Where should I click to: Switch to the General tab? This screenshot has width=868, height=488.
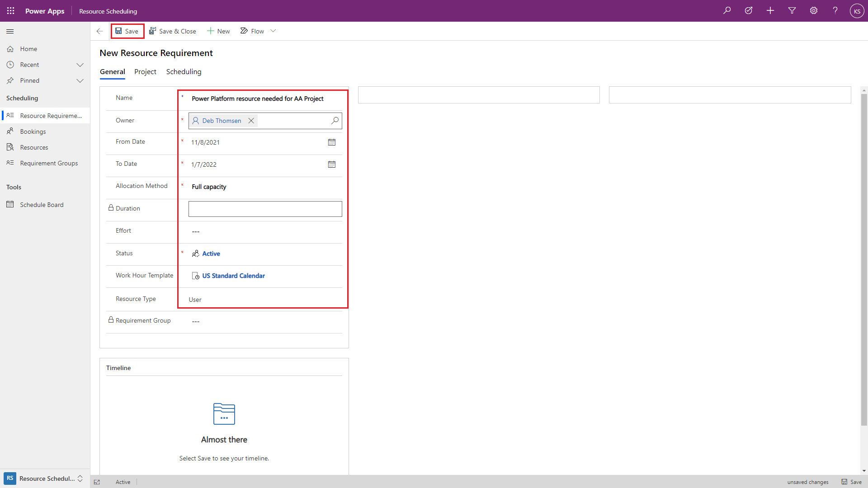coord(112,72)
